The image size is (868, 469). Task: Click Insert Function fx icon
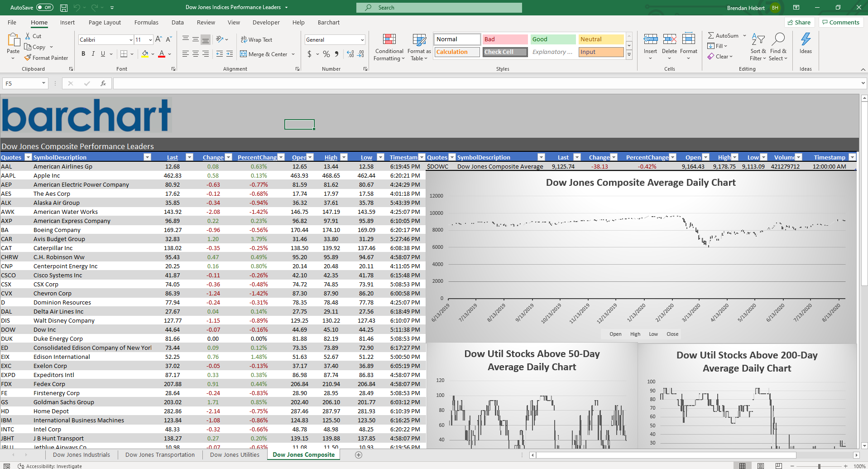click(x=103, y=83)
